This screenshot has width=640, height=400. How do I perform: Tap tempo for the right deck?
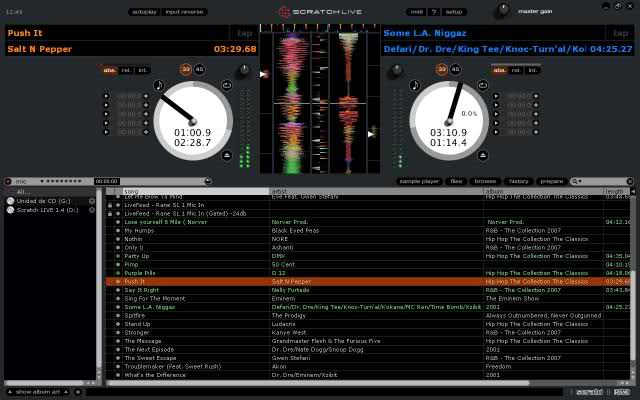click(620, 33)
